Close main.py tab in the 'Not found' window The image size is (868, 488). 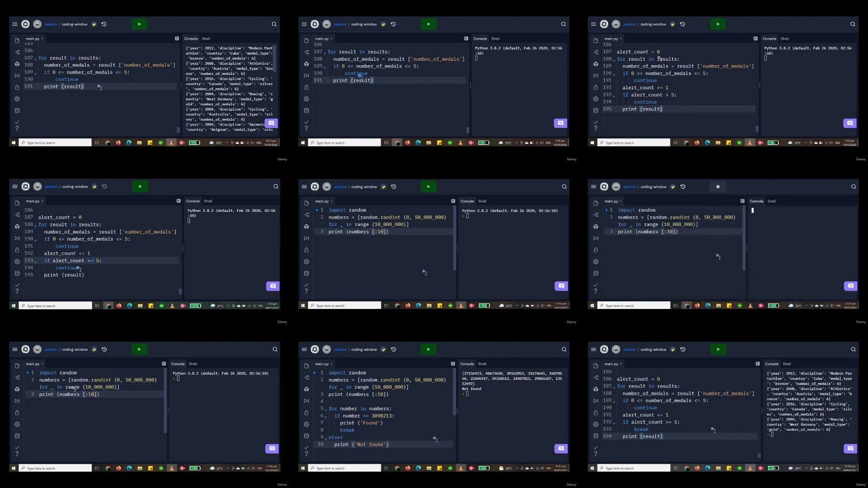tap(331, 364)
